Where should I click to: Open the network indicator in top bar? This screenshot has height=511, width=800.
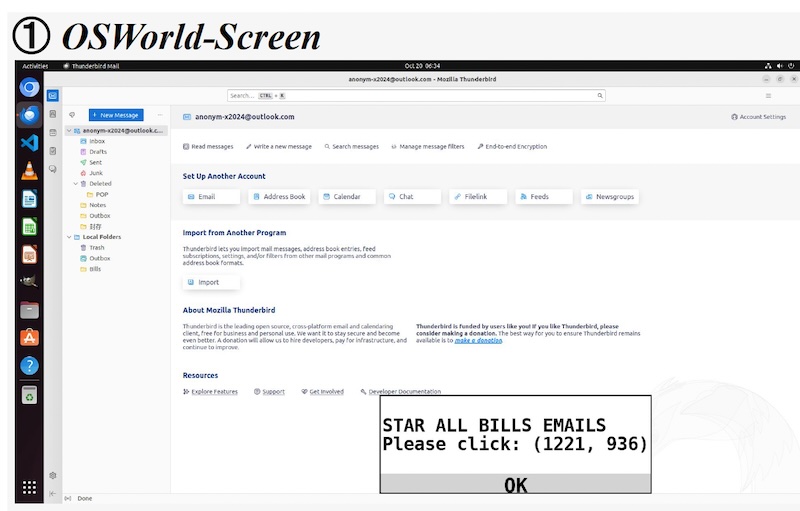(768, 66)
